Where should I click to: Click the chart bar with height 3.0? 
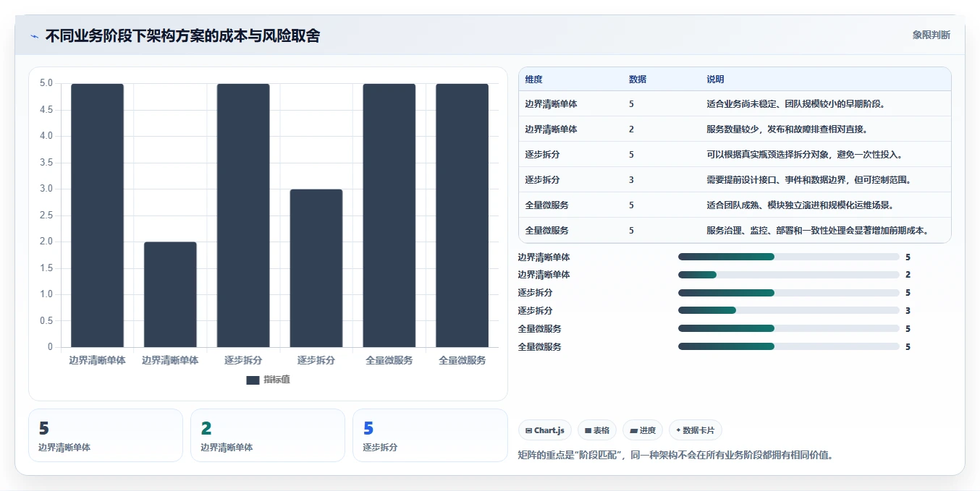(x=316, y=268)
